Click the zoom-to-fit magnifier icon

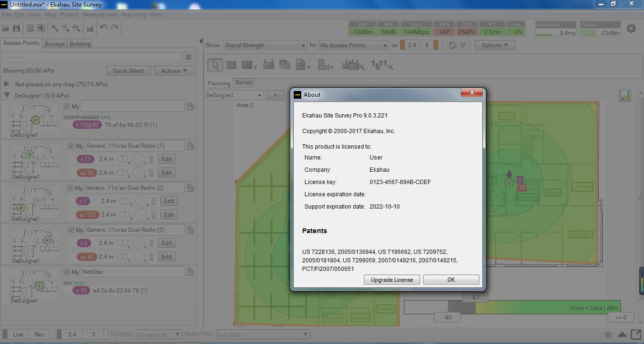pos(76,28)
